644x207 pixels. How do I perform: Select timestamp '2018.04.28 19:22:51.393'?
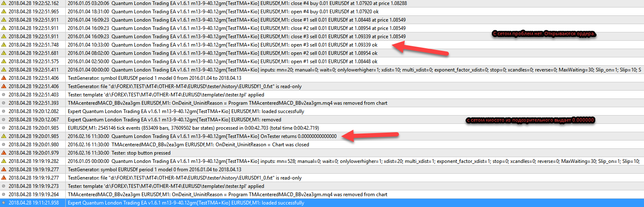coord(34,103)
